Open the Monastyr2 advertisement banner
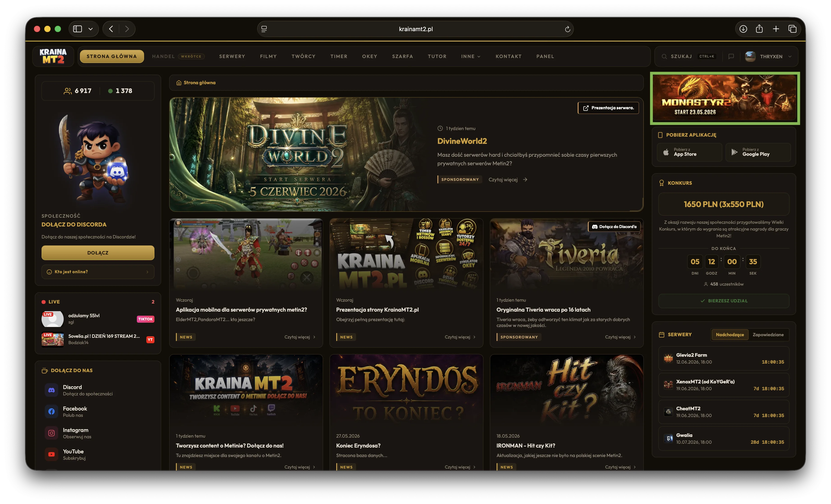This screenshot has width=831, height=504. [x=724, y=98]
